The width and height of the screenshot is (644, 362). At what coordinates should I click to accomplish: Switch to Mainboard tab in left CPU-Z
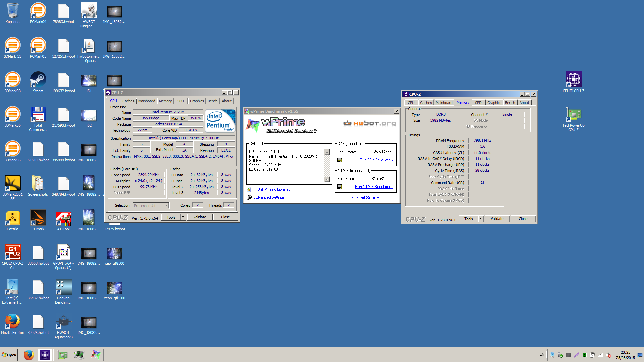pos(147,101)
